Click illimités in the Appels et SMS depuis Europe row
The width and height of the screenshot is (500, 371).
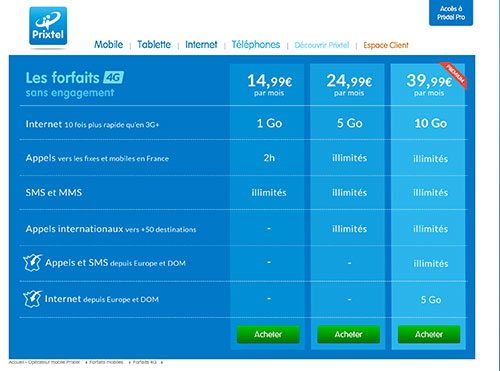431,264
